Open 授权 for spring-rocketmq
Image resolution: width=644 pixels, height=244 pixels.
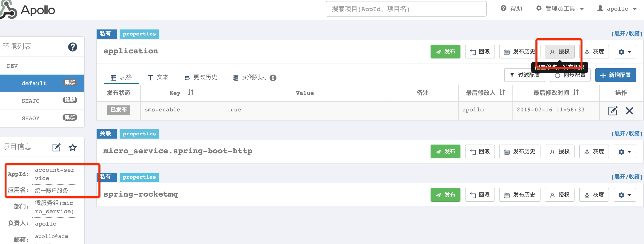[560, 195]
